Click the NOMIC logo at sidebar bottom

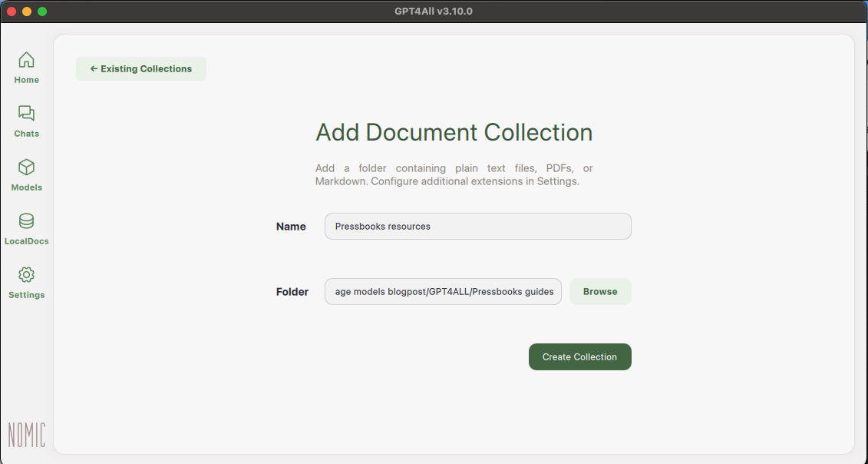click(26, 435)
